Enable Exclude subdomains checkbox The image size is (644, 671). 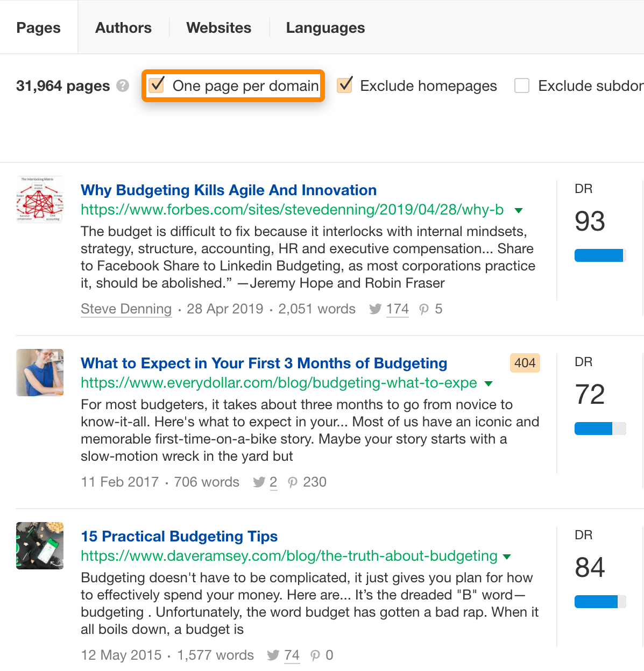(x=522, y=85)
